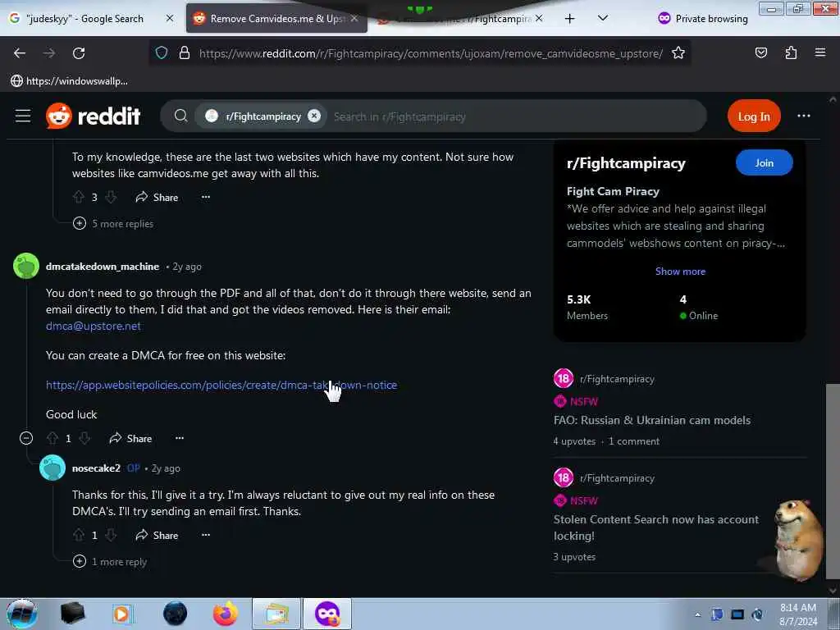Open dmcatakedown_machine's username profile

[103, 267]
